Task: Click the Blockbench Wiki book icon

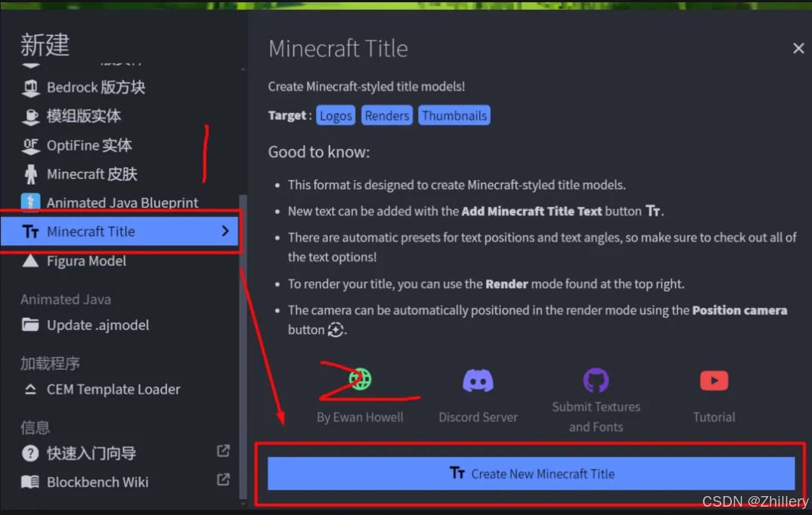Action: coord(30,482)
